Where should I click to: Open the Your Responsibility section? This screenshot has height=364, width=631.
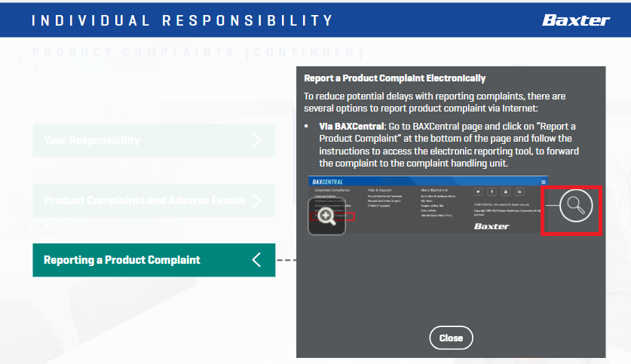click(154, 140)
